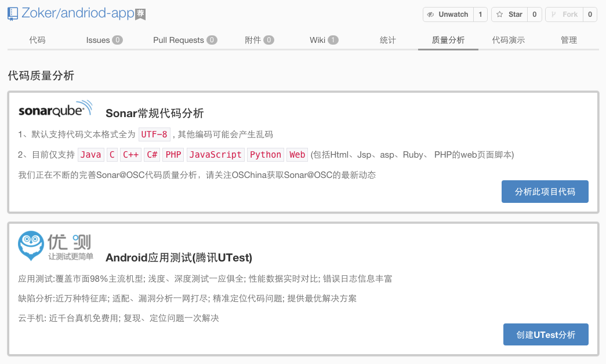Switch to the 代码 tab

38,40
